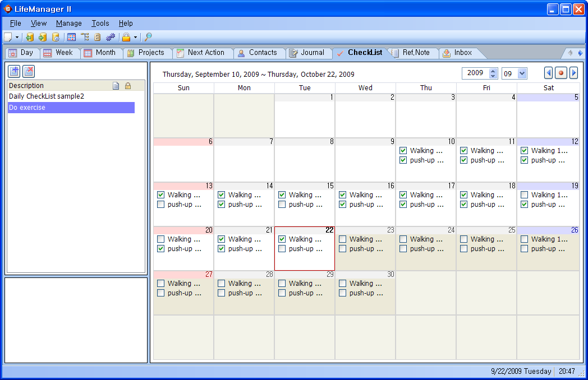Screen dimensions: 588x380
Task: Click the delete checklist icon with red X
Action: [x=29, y=71]
